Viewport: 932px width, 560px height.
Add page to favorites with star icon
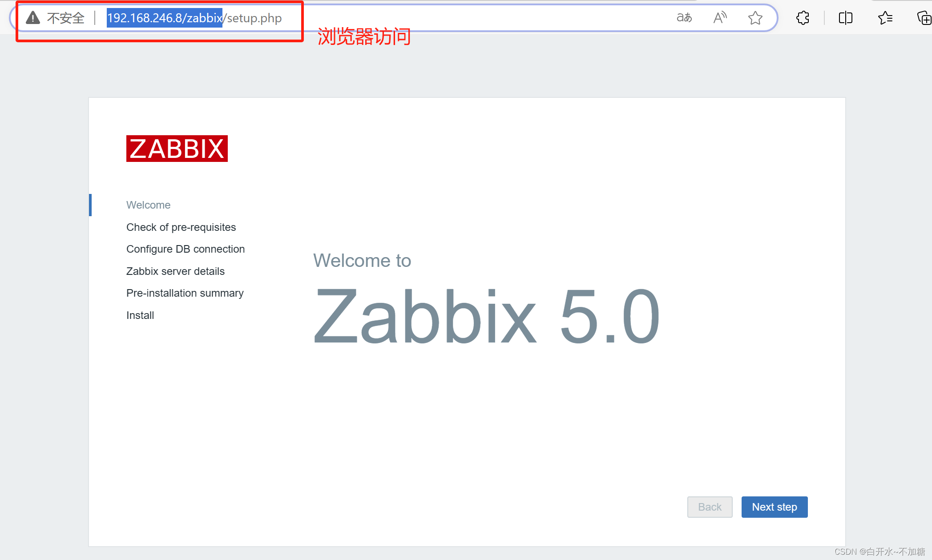click(755, 18)
